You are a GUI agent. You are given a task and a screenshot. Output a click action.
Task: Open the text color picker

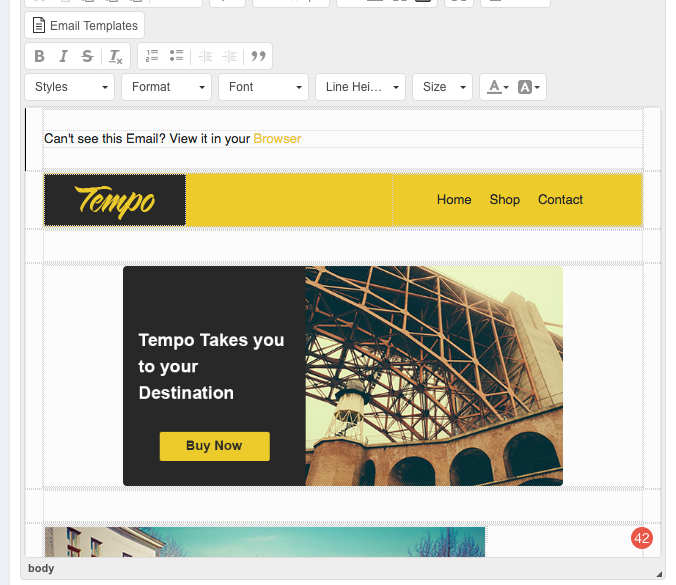pos(497,87)
